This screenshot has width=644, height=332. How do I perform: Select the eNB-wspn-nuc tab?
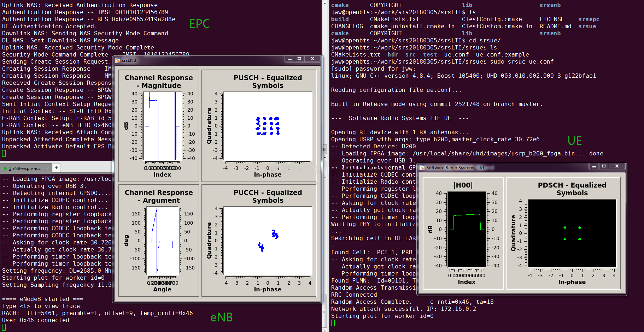click(25, 168)
